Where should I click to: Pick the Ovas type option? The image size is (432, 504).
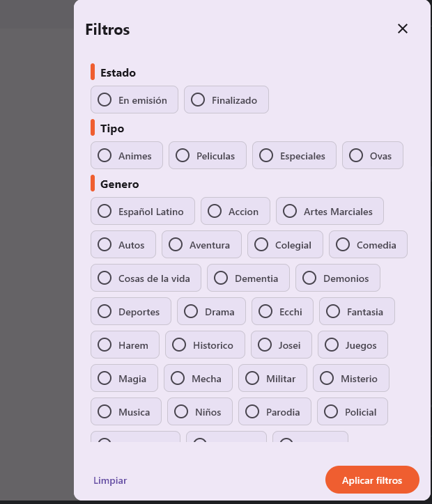pyautogui.click(x=372, y=156)
